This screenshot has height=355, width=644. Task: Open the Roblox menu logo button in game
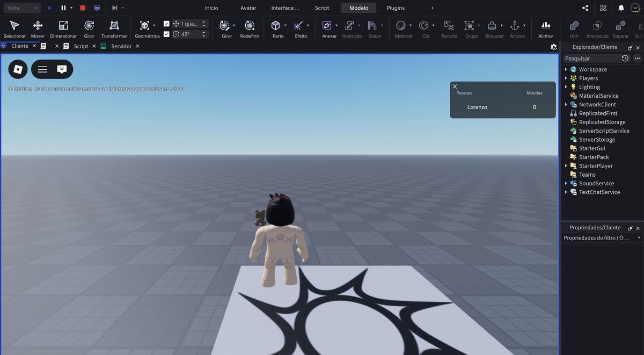(x=18, y=69)
